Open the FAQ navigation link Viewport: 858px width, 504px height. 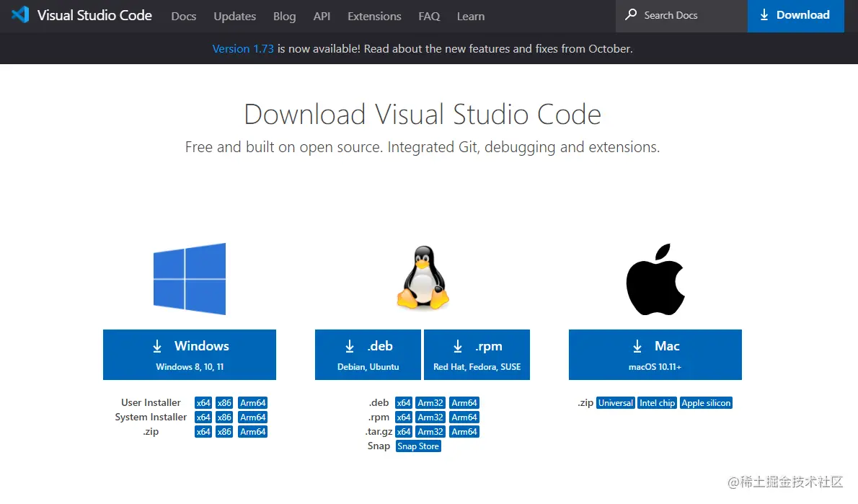click(x=429, y=17)
